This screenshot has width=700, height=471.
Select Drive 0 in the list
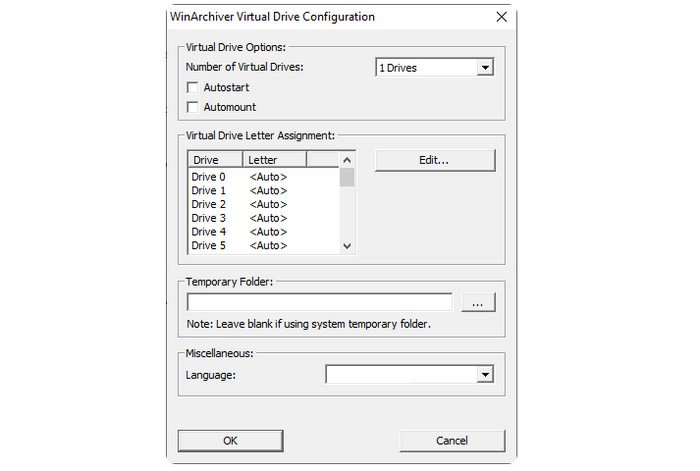pyautogui.click(x=209, y=177)
